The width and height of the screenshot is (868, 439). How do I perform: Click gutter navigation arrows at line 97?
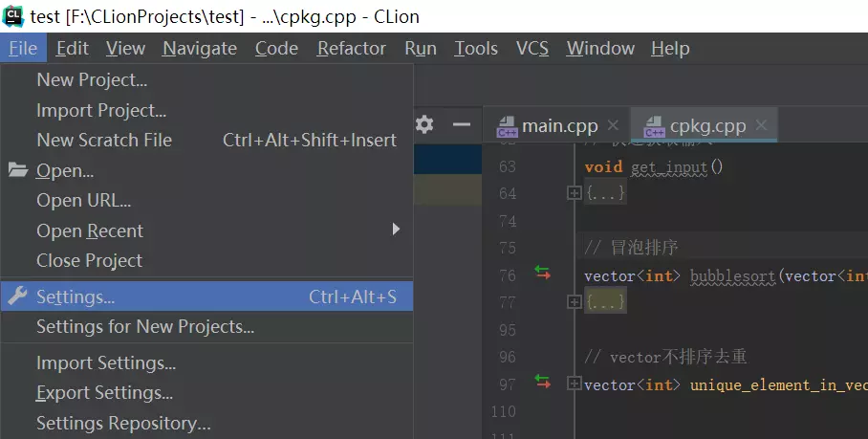coord(543,382)
